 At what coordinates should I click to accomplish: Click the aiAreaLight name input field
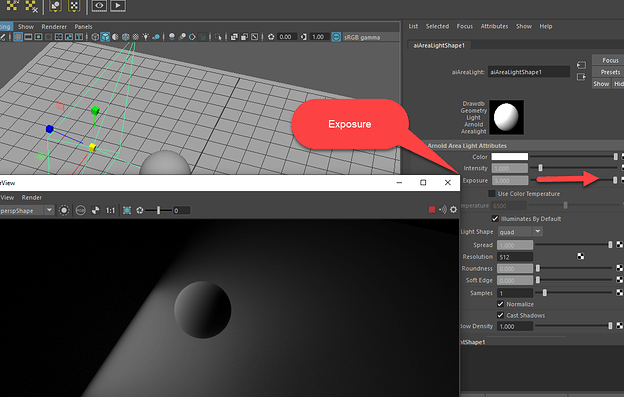529,72
